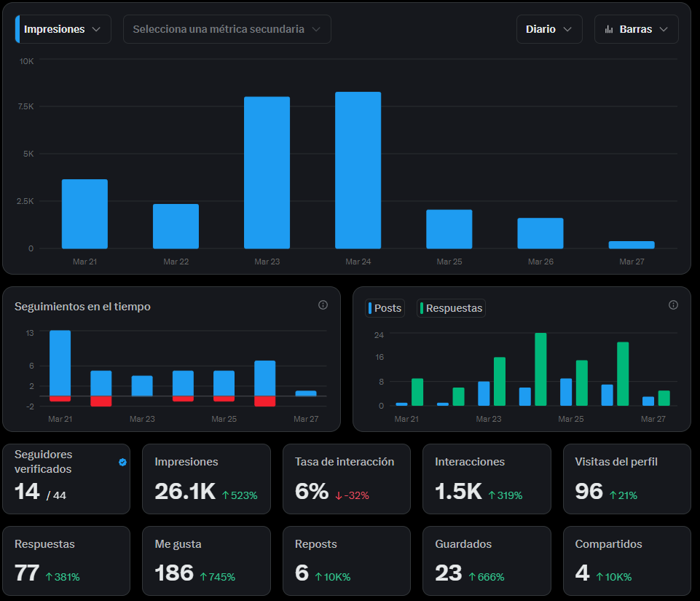Click the green legend marker beside Respuestas
This screenshot has height=601, width=700.
tap(422, 307)
